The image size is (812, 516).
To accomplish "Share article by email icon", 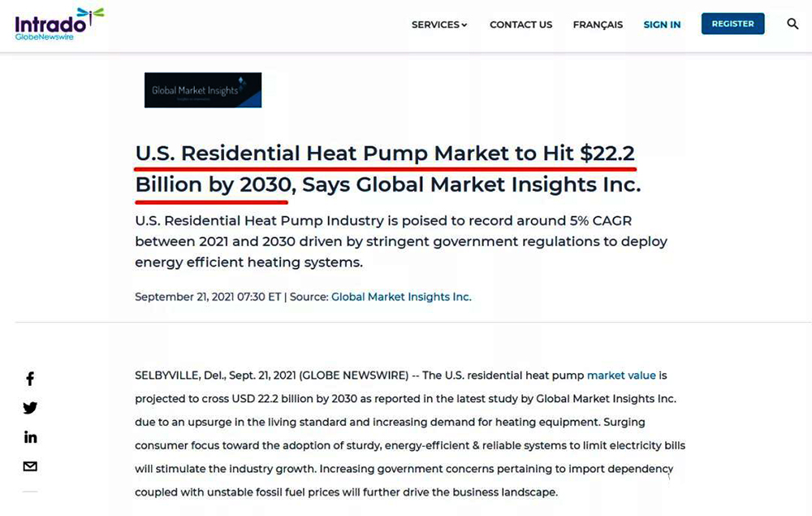I will click(x=30, y=466).
